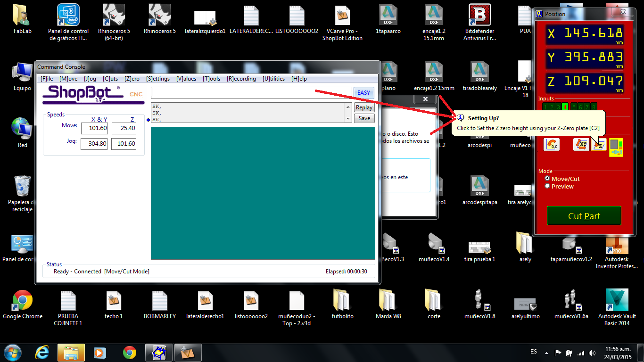
Task: Click Windows Explorer in the taskbar
Action: coord(71,352)
